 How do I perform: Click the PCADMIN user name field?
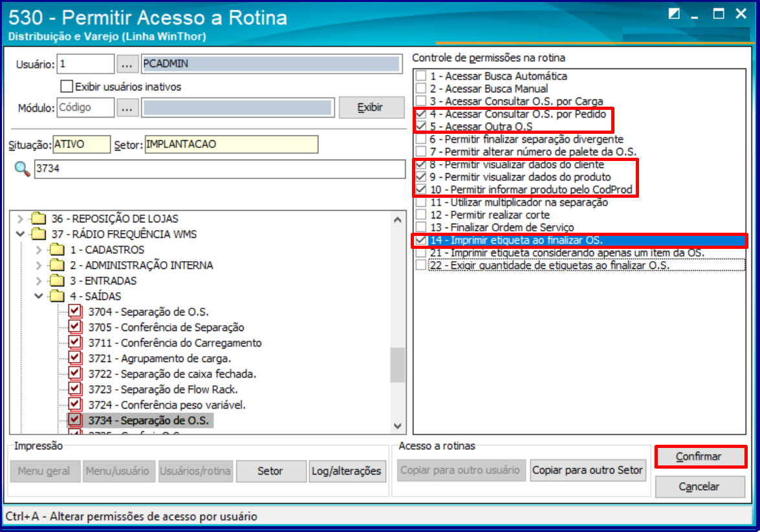pos(272,64)
